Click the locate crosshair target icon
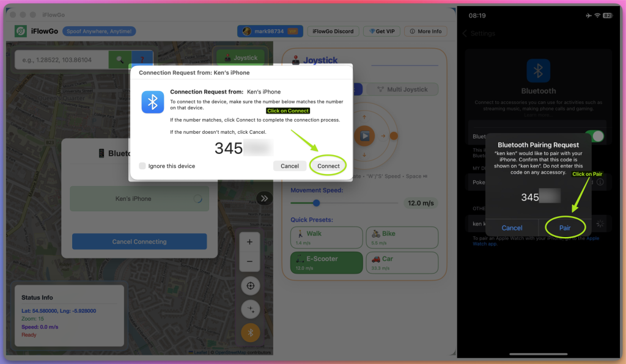Viewport: 626px width, 364px height. coord(249,286)
